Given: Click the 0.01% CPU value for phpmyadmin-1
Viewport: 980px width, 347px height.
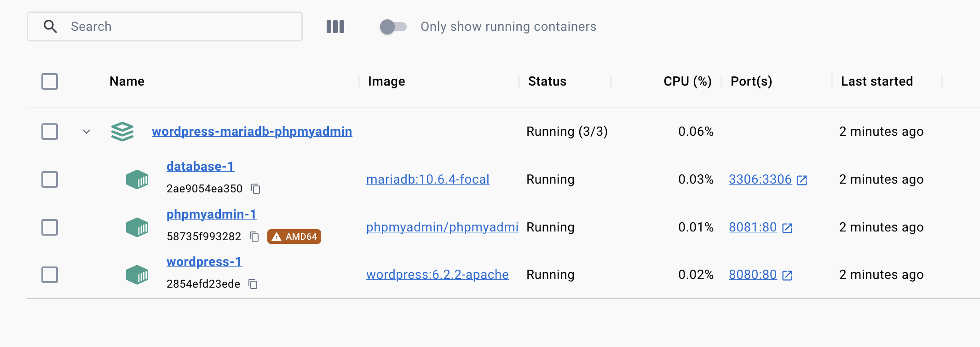Looking at the screenshot, I should tap(696, 227).
